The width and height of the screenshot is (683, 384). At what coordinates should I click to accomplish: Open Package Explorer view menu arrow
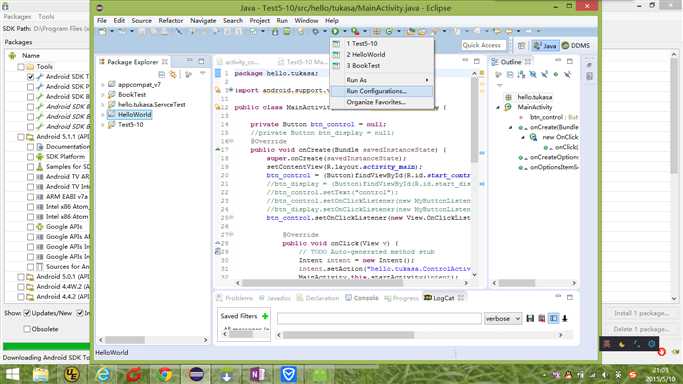(x=203, y=74)
